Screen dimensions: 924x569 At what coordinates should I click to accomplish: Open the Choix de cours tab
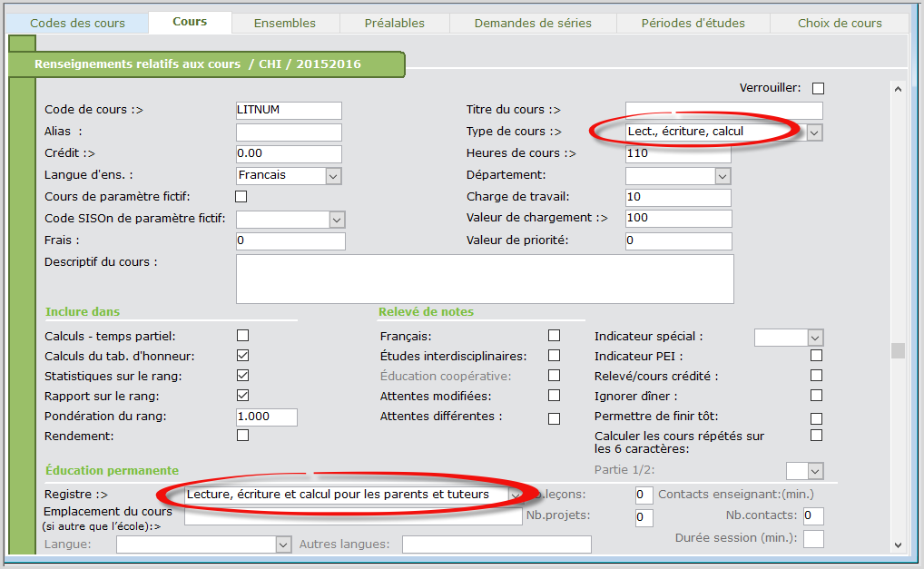(840, 24)
